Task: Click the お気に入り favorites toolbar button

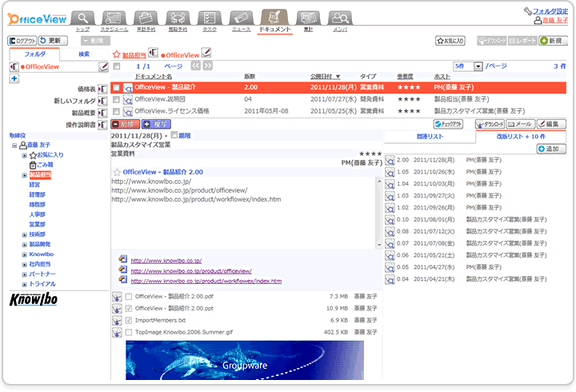Action: point(450,41)
